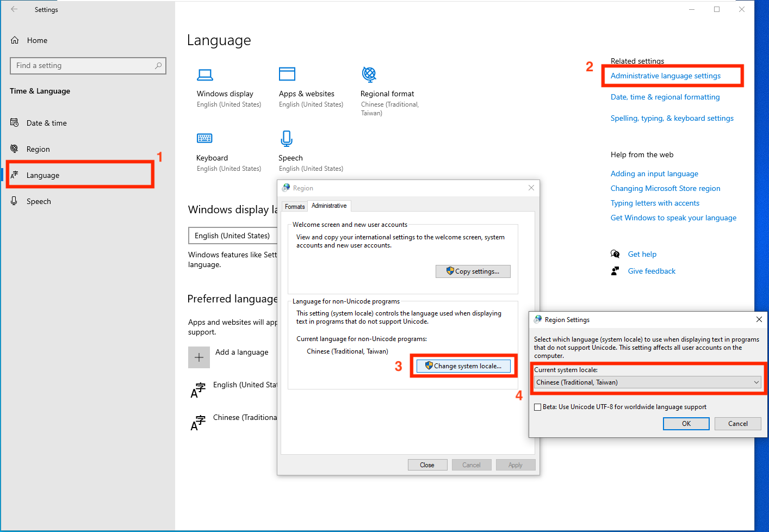The height and width of the screenshot is (532, 769).
Task: Select English (United States) language icon
Action: tap(198, 390)
